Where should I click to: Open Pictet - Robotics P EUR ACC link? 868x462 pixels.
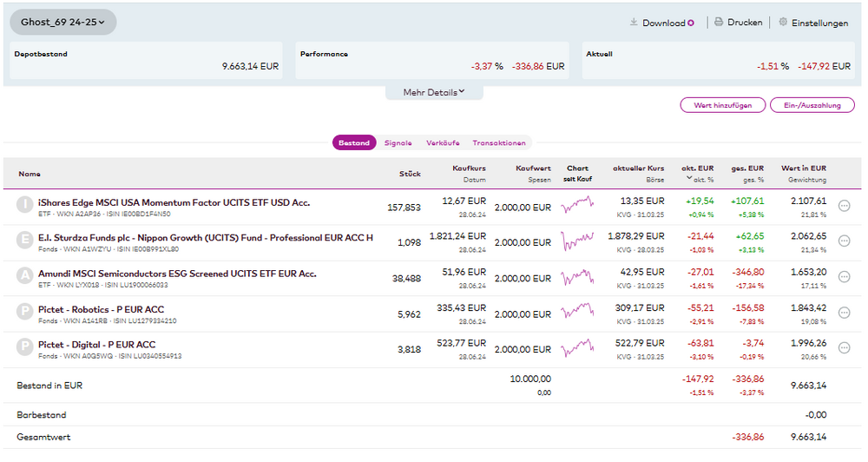pos(101,309)
